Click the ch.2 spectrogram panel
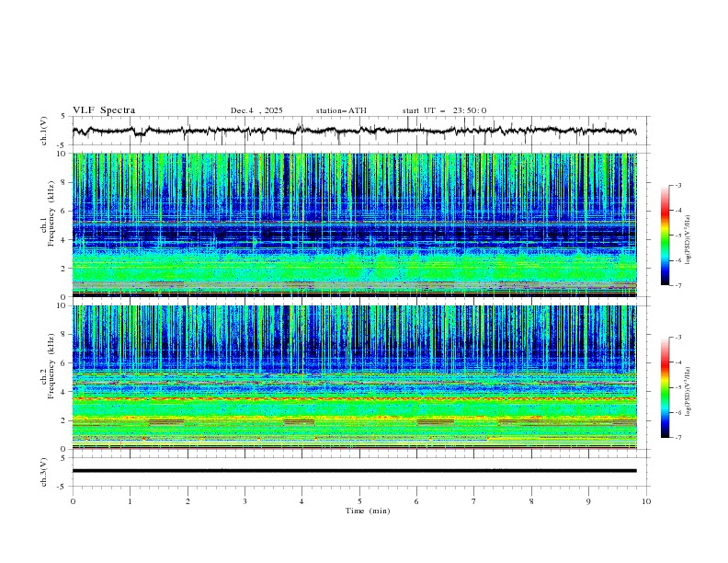 click(355, 377)
